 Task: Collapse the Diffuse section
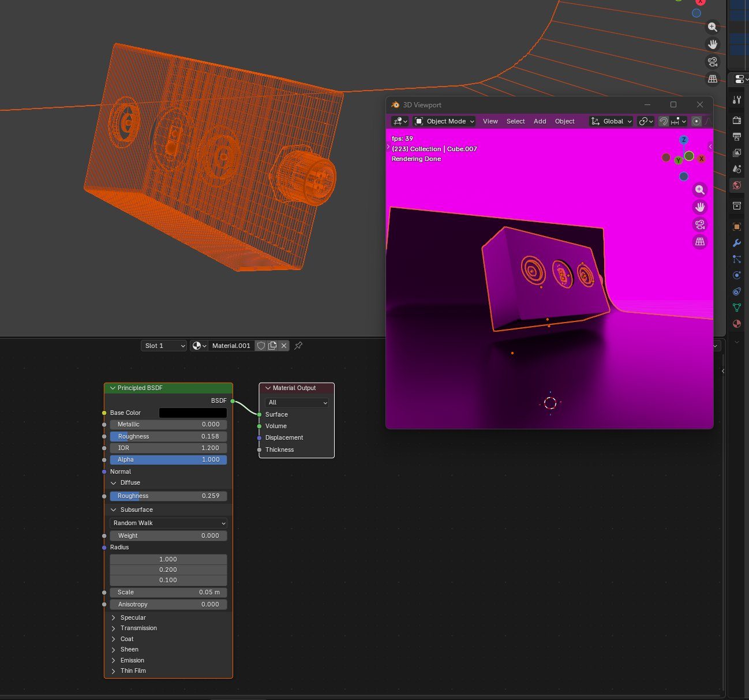pos(114,482)
